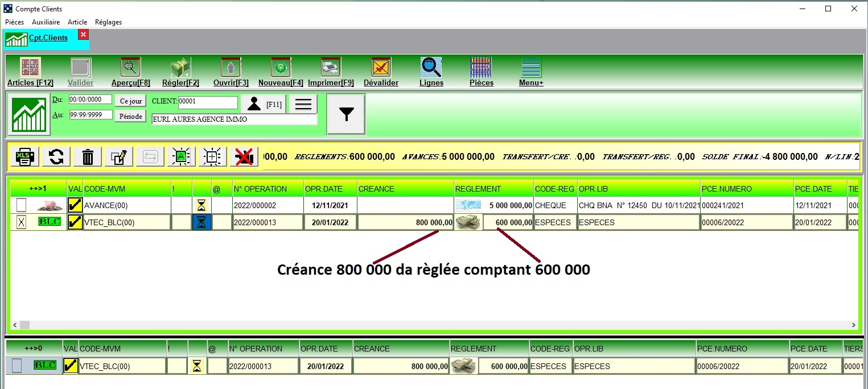
Task: Open the Articles [F12] panel
Action: pyautogui.click(x=29, y=68)
